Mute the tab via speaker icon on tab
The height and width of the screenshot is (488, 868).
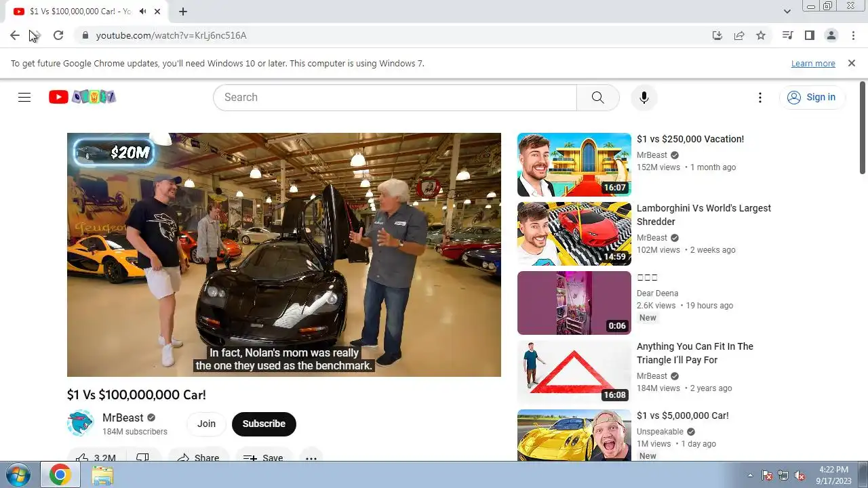[143, 12]
